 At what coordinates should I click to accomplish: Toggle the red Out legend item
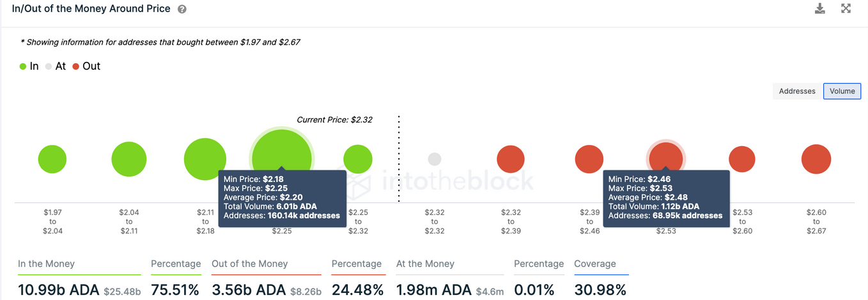(x=86, y=66)
